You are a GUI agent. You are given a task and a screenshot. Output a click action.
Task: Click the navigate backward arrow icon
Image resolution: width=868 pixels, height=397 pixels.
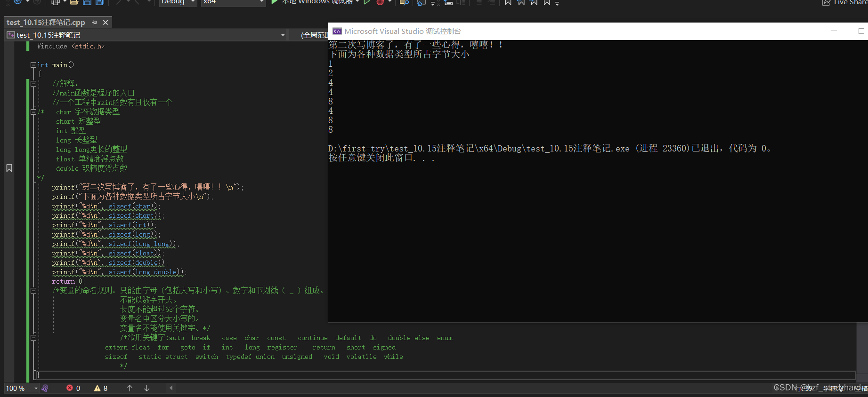[17, 2]
